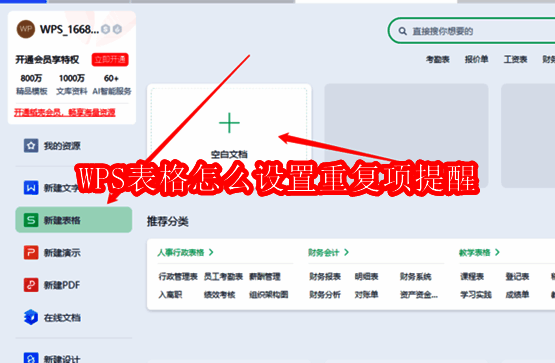Click the red 立即开通 button
Viewport: 555px width, 363px height.
point(110,59)
